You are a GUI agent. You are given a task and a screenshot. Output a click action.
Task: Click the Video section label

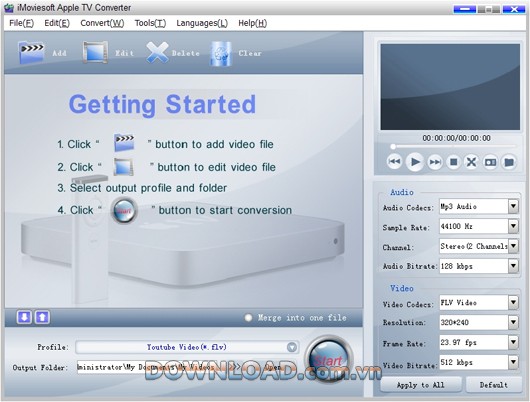pyautogui.click(x=402, y=288)
